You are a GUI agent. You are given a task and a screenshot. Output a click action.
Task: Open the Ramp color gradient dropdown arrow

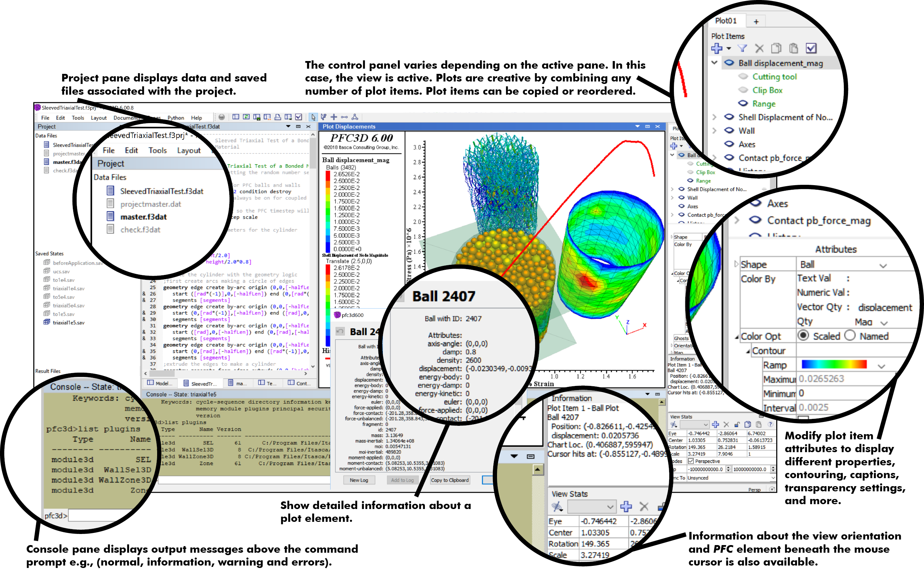coord(881,366)
